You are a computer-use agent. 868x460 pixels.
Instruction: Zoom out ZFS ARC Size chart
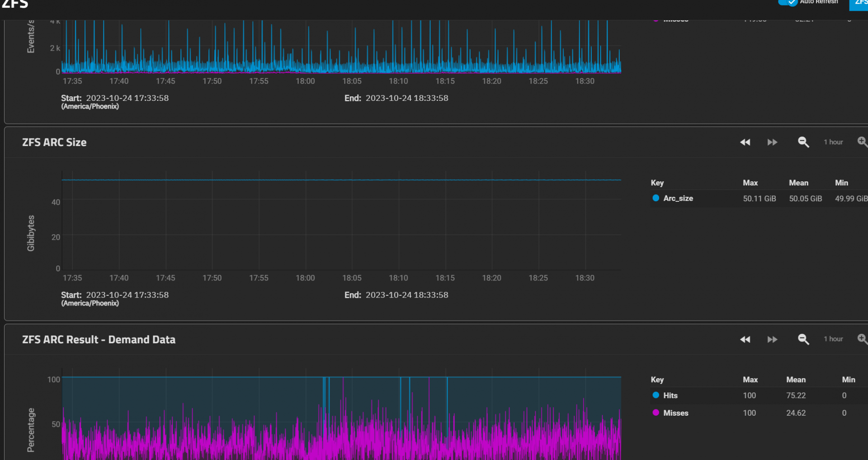(803, 142)
